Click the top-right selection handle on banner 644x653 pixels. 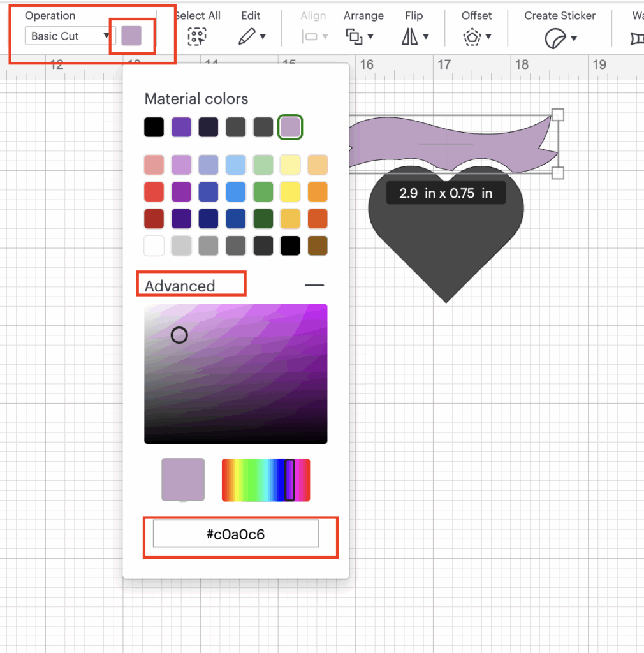557,115
